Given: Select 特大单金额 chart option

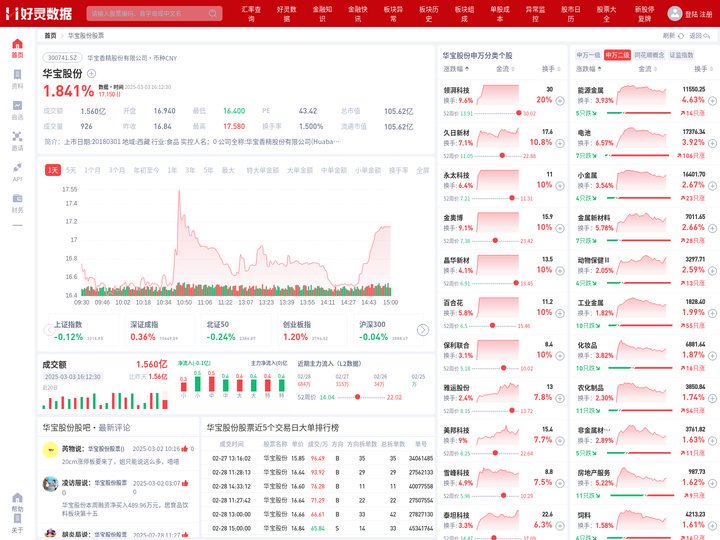Looking at the screenshot, I should 263,170.
